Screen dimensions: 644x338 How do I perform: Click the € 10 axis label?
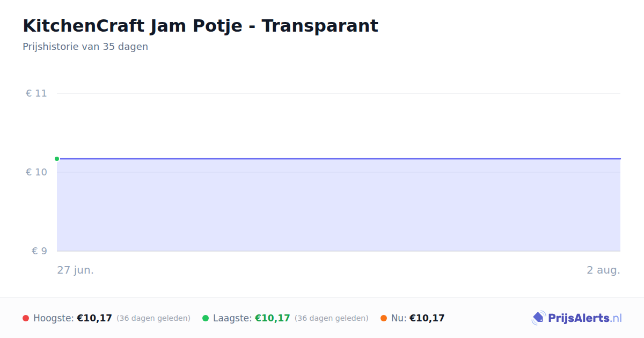pyautogui.click(x=36, y=172)
